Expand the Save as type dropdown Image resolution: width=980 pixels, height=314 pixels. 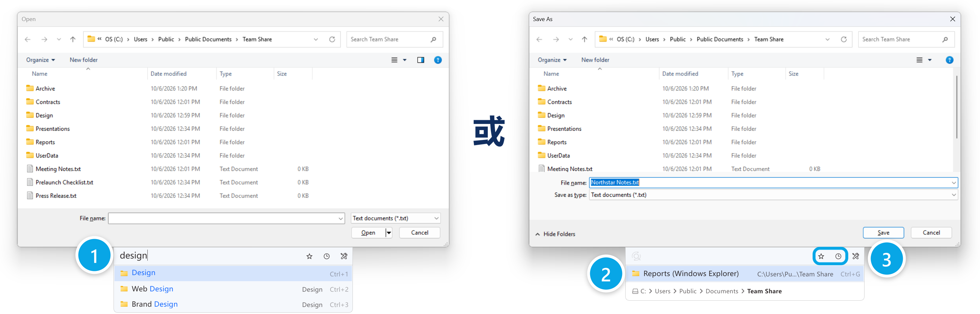[x=954, y=195]
